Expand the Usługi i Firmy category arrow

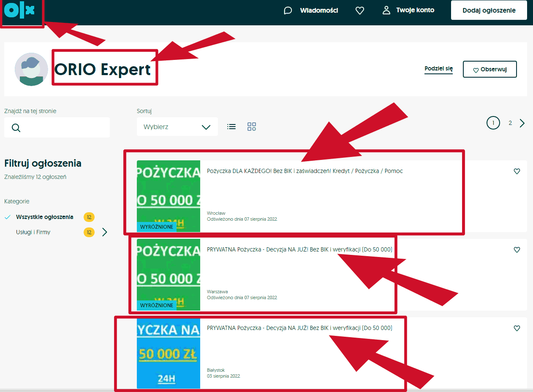point(105,232)
